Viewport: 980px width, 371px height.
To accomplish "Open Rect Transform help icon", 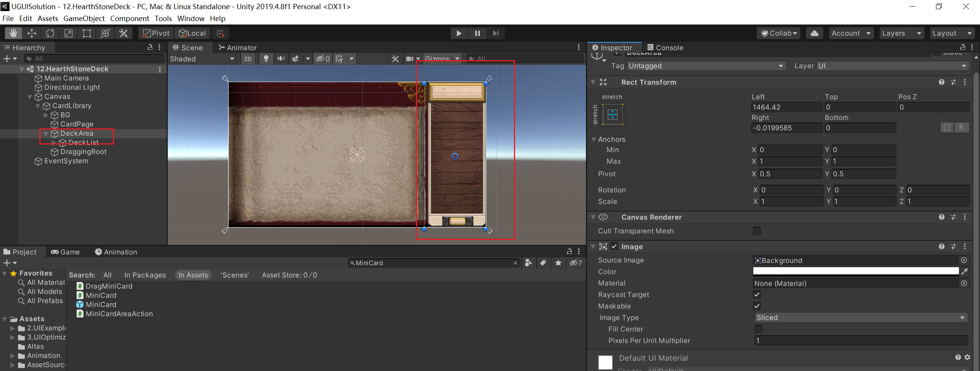I will tap(942, 82).
